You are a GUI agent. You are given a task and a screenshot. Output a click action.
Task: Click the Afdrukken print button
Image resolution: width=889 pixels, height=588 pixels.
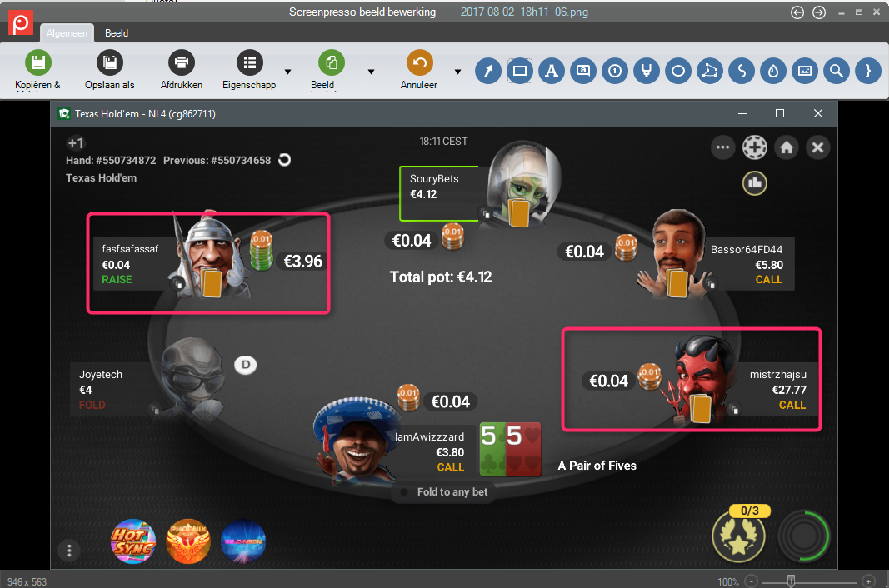click(x=182, y=70)
